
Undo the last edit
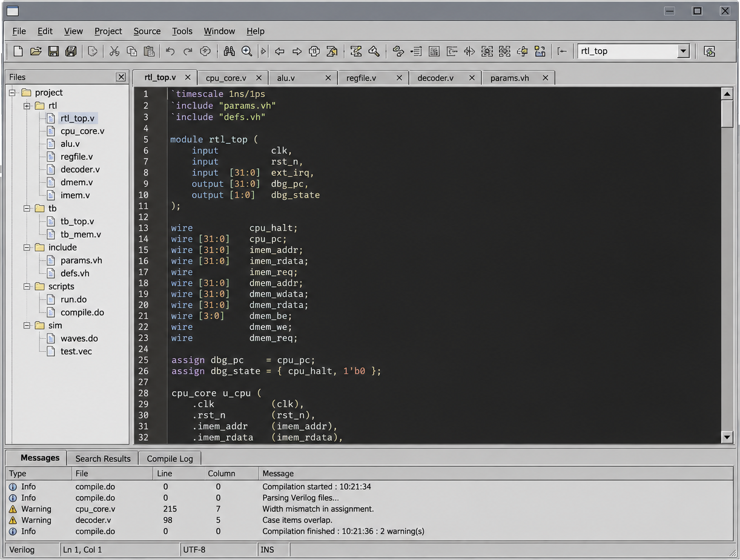[170, 51]
